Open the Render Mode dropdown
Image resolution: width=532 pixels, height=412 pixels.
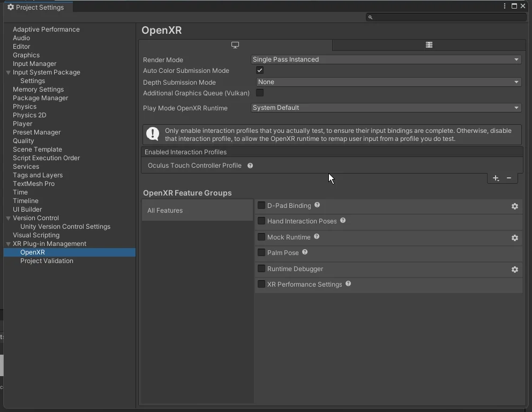point(386,59)
